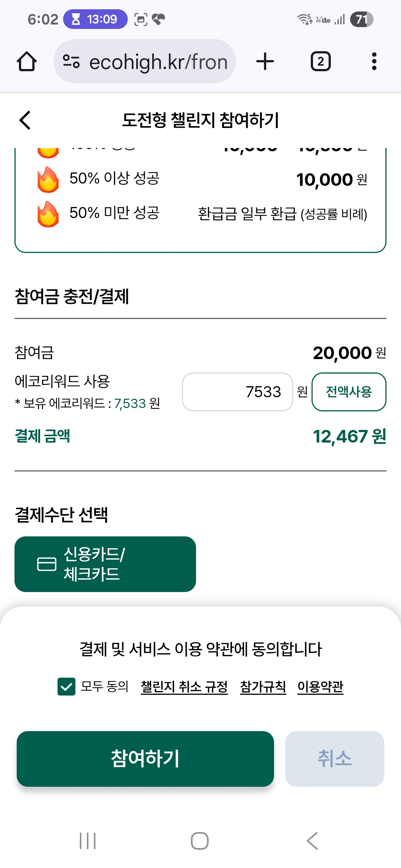The height and width of the screenshot is (868, 401).
Task: Open the tab switcher showing 2 tabs
Action: tap(320, 61)
